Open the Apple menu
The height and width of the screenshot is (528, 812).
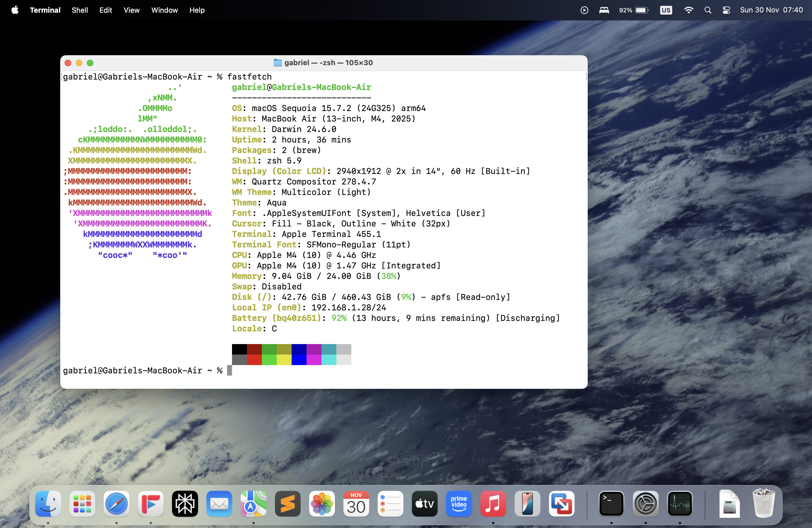click(15, 10)
